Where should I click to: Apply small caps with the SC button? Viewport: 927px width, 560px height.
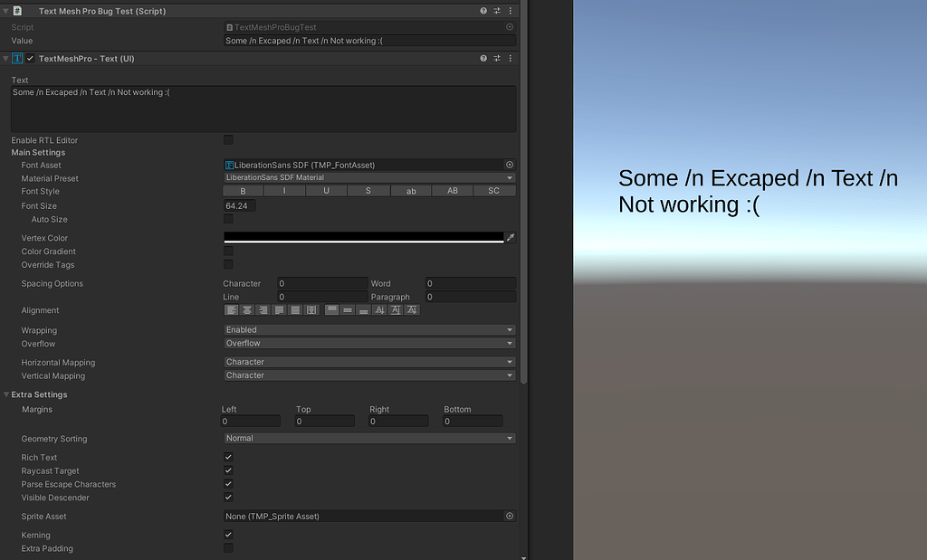(494, 191)
